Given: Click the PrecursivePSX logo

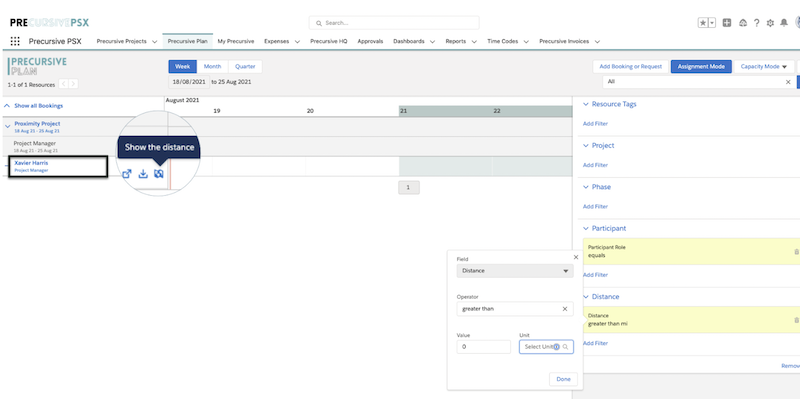Looking at the screenshot, I should coord(49,23).
